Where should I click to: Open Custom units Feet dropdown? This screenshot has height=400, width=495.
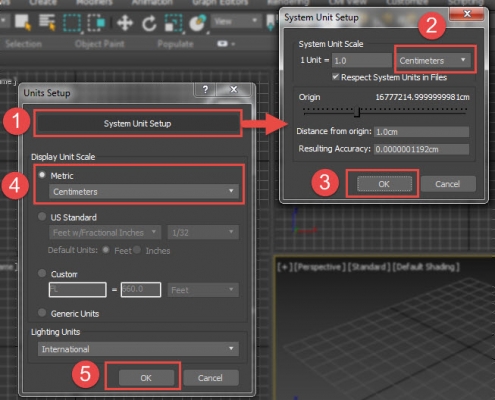click(x=203, y=290)
